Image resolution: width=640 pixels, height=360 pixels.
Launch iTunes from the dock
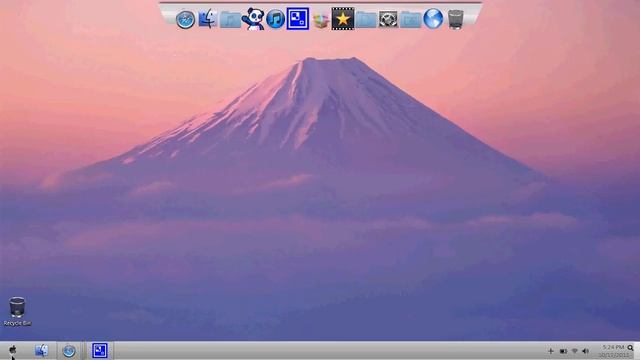[275, 19]
